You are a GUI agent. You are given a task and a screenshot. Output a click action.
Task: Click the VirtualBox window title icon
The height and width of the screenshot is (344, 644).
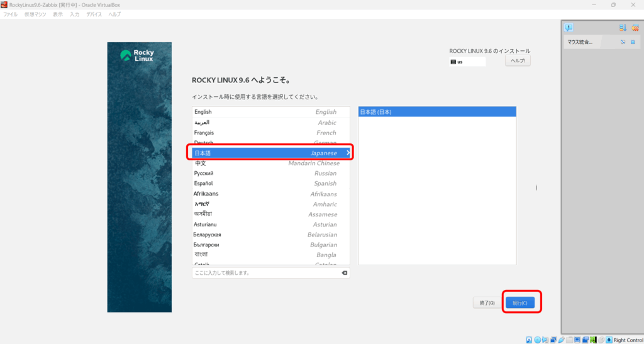click(x=4, y=4)
